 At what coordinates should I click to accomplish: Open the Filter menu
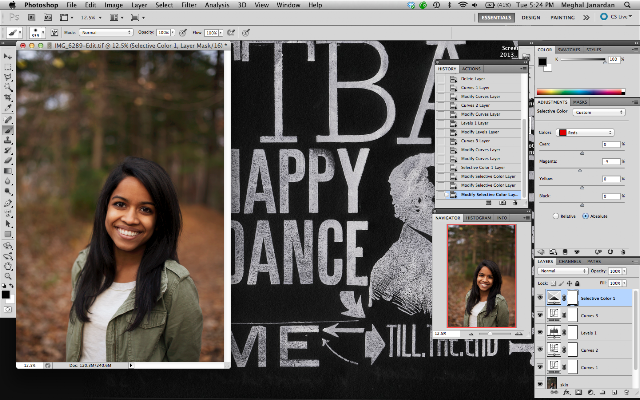coord(189,5)
